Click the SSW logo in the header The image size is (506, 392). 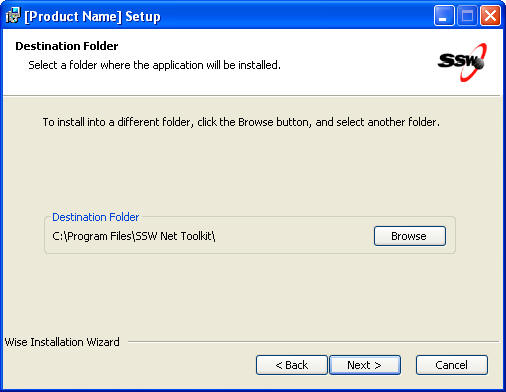[462, 62]
